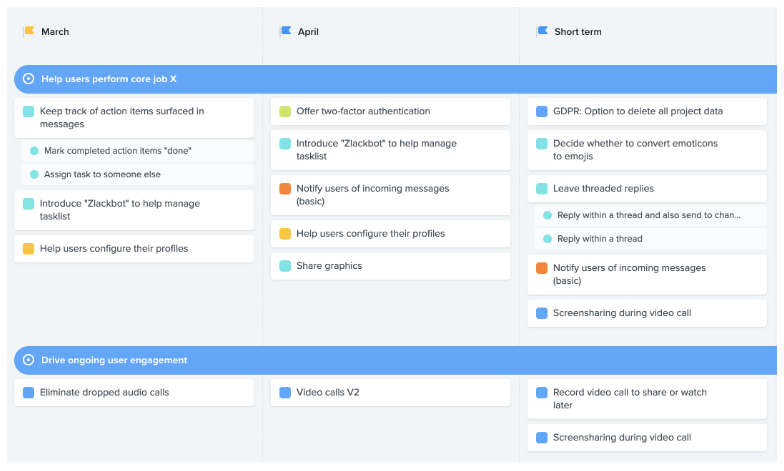Open Short term Notify users of incoming messages

pos(647,274)
